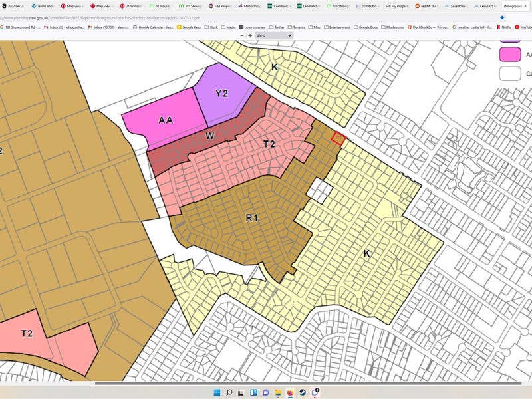Screen dimensions: 532x399
Task: Click the browser address bar URL
Action: (100, 17)
